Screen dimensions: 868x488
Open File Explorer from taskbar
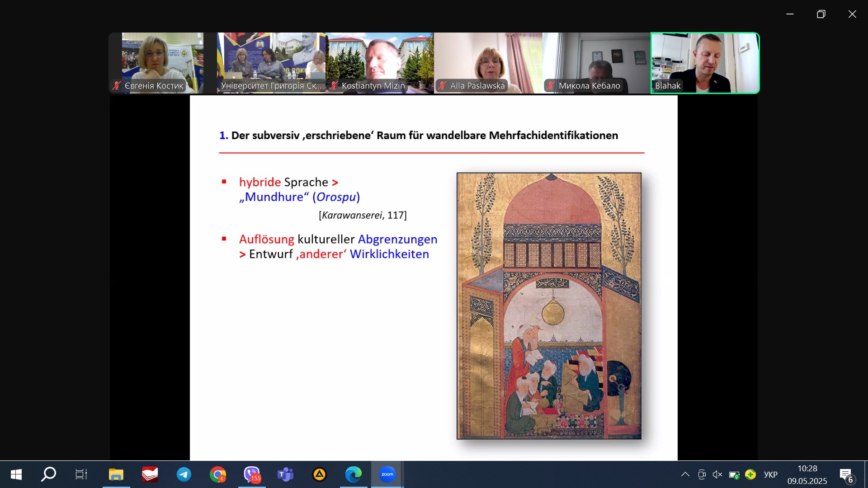(116, 474)
